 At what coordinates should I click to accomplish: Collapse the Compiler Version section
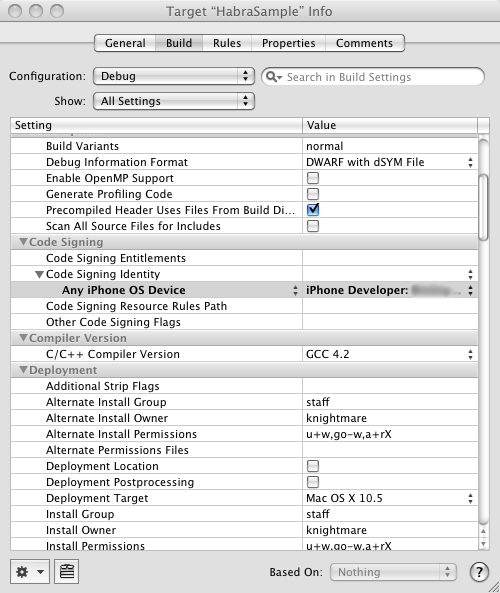(23, 338)
